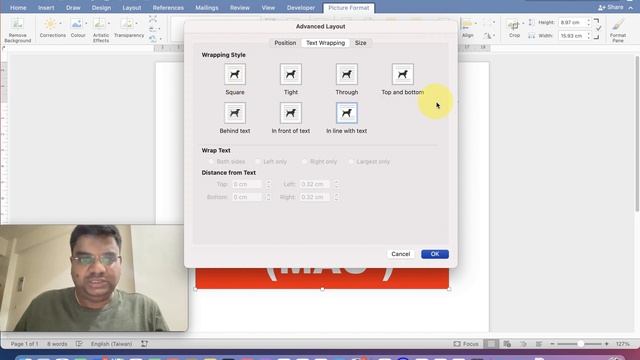Open the Insert ribbon tab
The height and width of the screenshot is (360, 640).
(x=46, y=8)
